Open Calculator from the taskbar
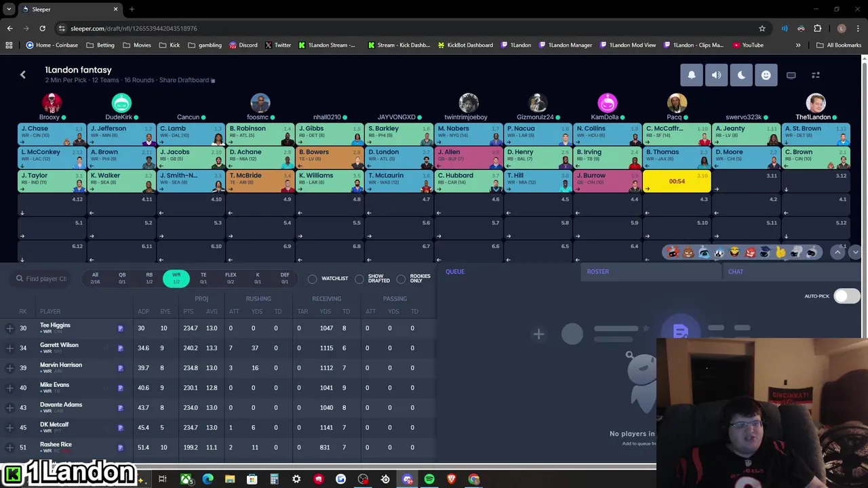The height and width of the screenshot is (488, 868). pos(274,479)
